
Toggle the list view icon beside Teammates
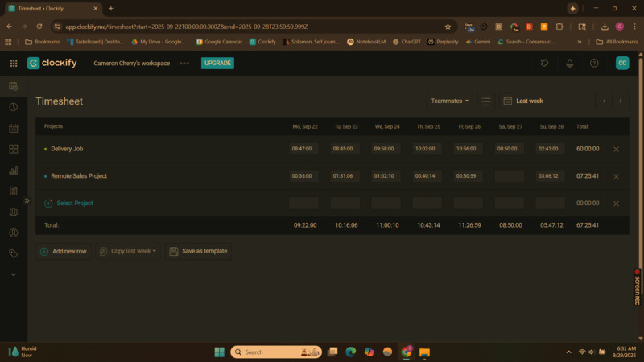pos(486,101)
